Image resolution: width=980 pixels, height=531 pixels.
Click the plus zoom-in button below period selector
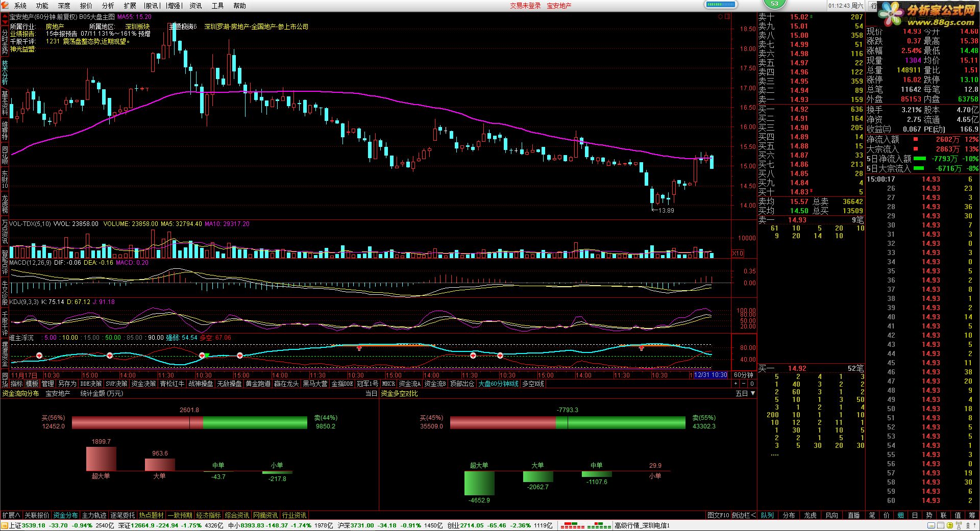[736, 384]
